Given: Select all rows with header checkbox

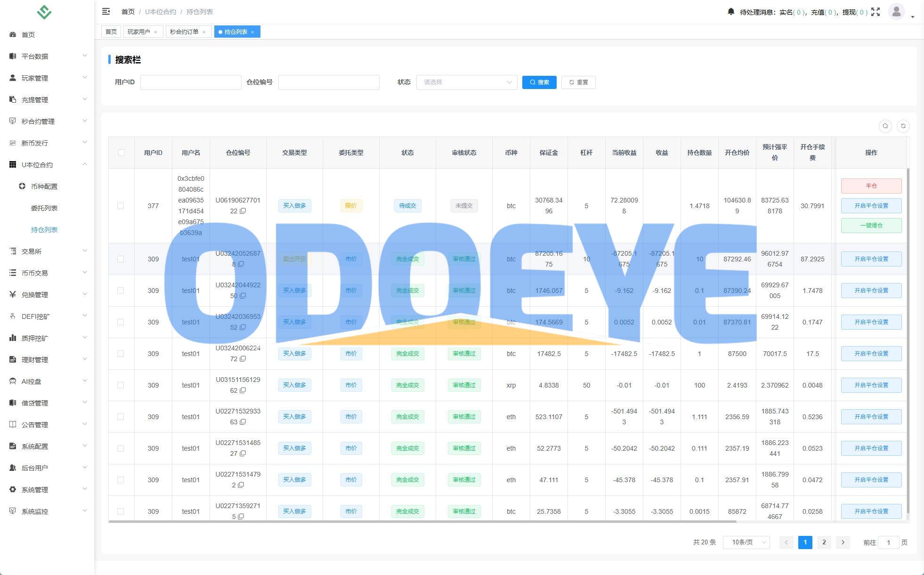Looking at the screenshot, I should click(122, 153).
